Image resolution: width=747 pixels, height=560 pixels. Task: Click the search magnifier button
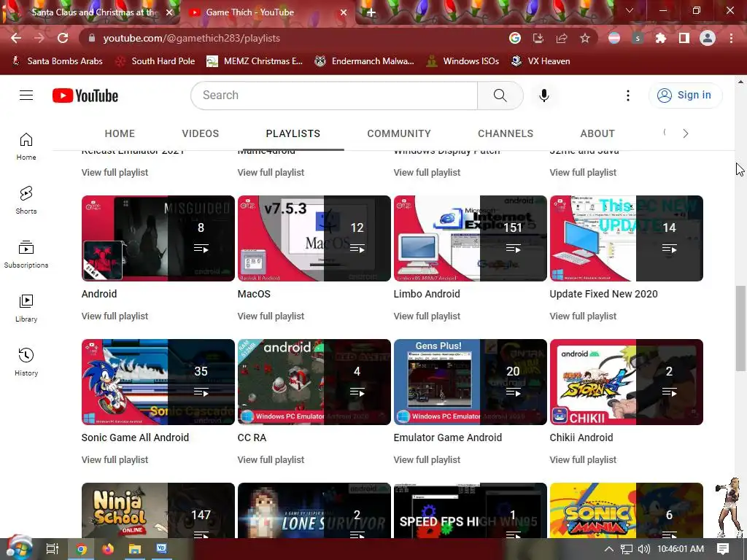500,96
